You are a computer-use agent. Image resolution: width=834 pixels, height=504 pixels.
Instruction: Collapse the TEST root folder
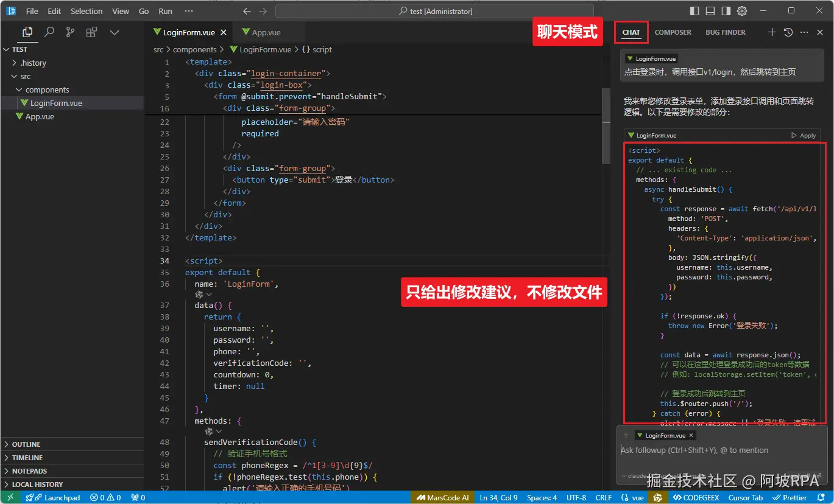pos(72,49)
